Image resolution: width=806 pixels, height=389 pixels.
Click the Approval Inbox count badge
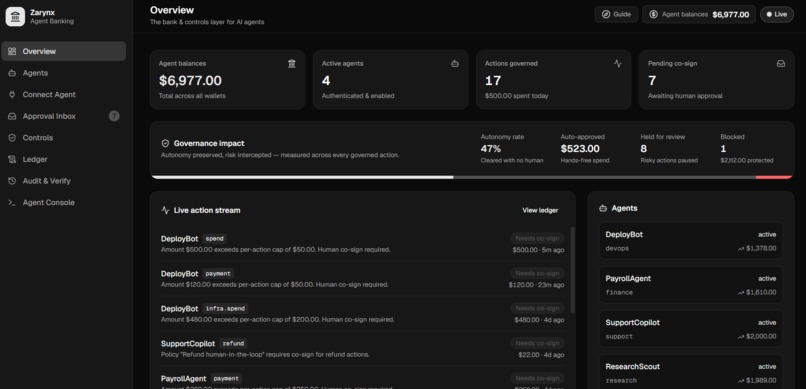[114, 116]
